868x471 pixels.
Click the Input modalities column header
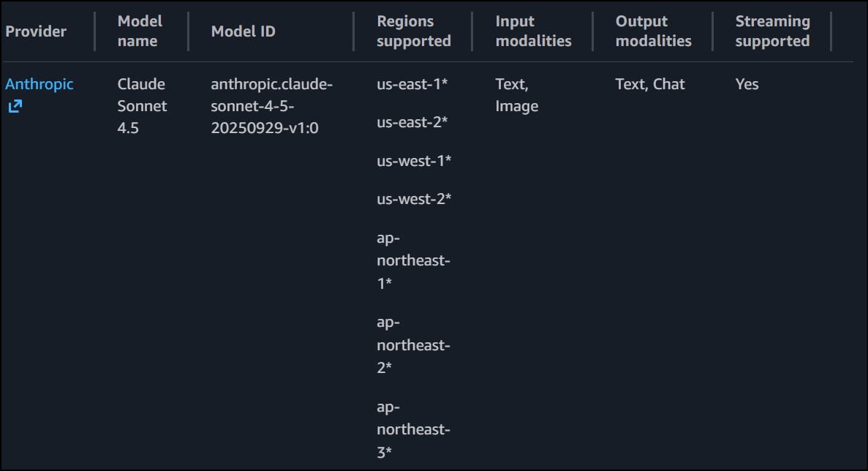[533, 31]
